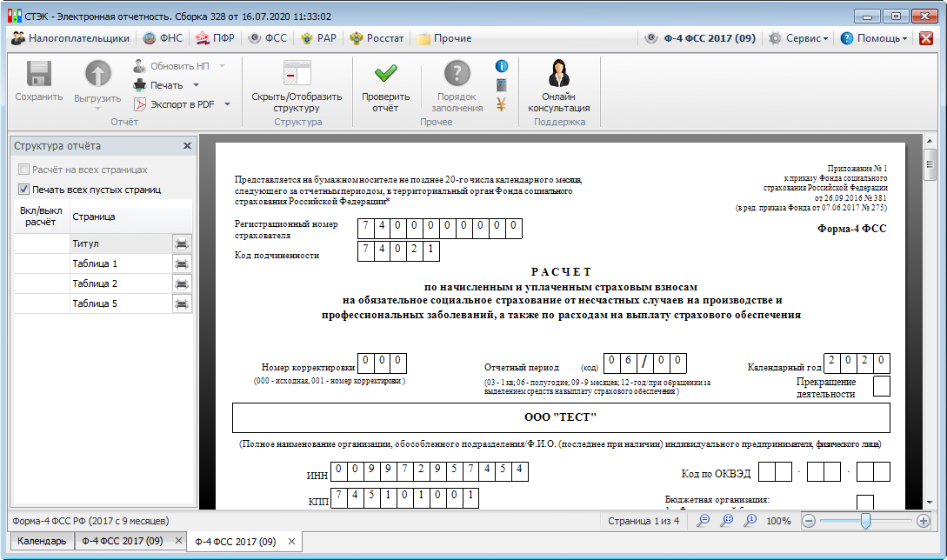Toggle Скрыть/Отобразить структуру panel icon
The image size is (947, 560).
click(297, 74)
